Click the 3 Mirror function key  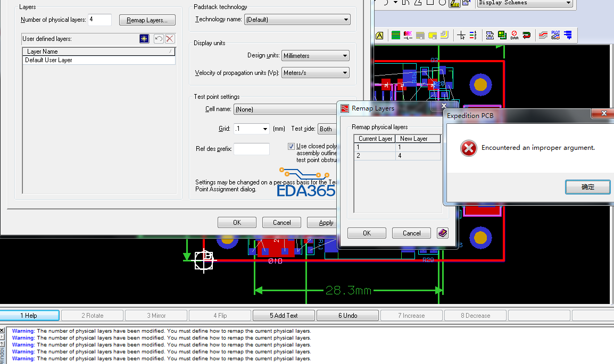pos(156,316)
